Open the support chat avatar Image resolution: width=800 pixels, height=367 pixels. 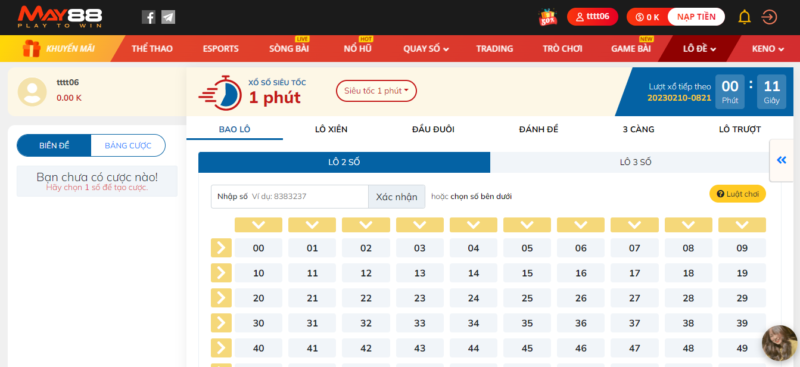click(779, 343)
